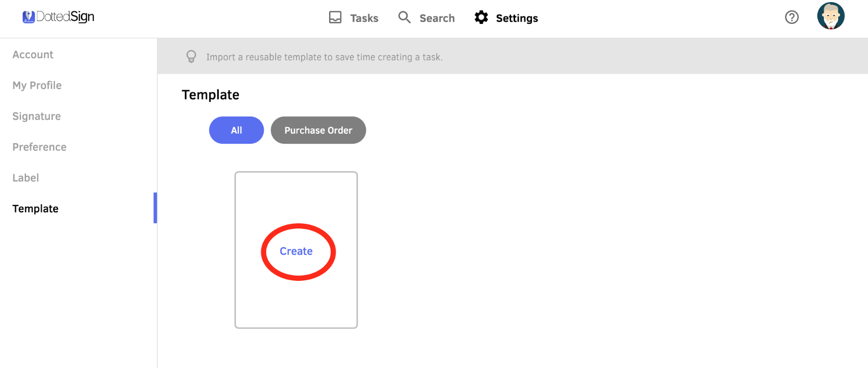
Task: Go to Account settings
Action: tap(33, 55)
